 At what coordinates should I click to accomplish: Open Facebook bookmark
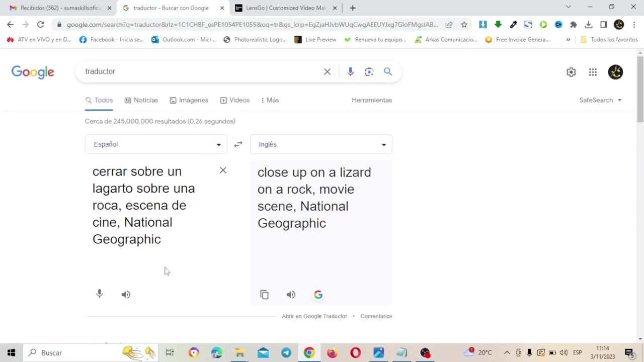[111, 39]
